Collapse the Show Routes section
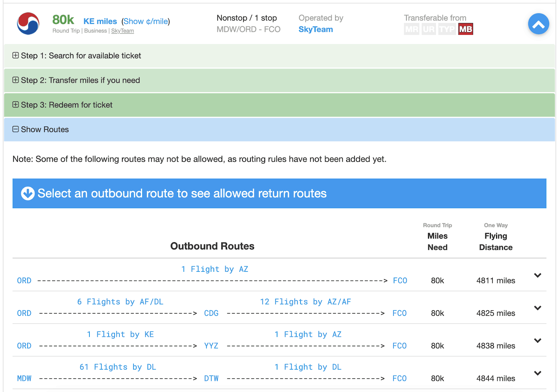This screenshot has height=392, width=559. click(x=279, y=130)
